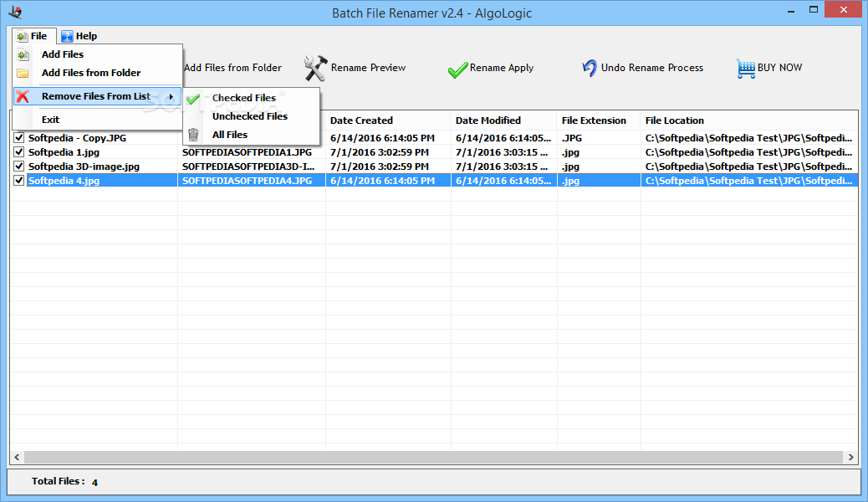Choose Add Files from Folder menu entry
Image resolution: width=868 pixels, height=502 pixels.
tap(91, 73)
